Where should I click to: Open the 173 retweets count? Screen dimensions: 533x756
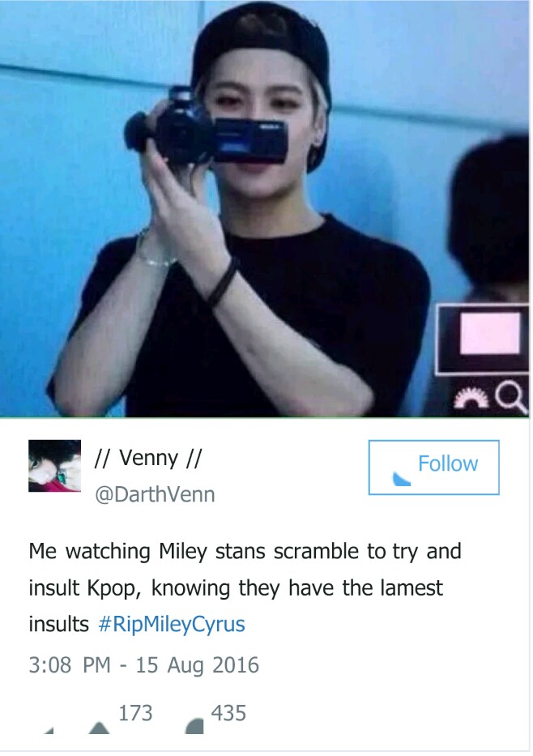pyautogui.click(x=135, y=712)
